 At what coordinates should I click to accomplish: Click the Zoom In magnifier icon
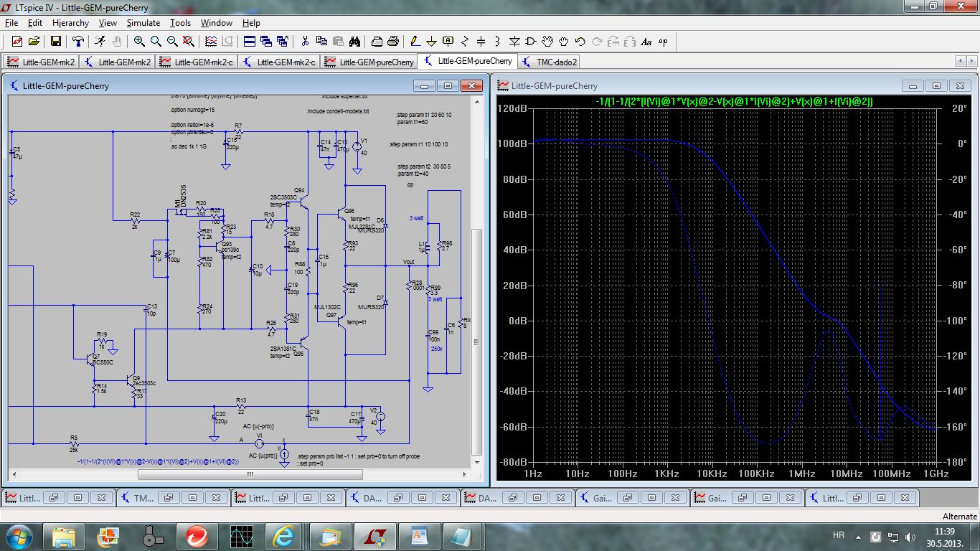[139, 41]
